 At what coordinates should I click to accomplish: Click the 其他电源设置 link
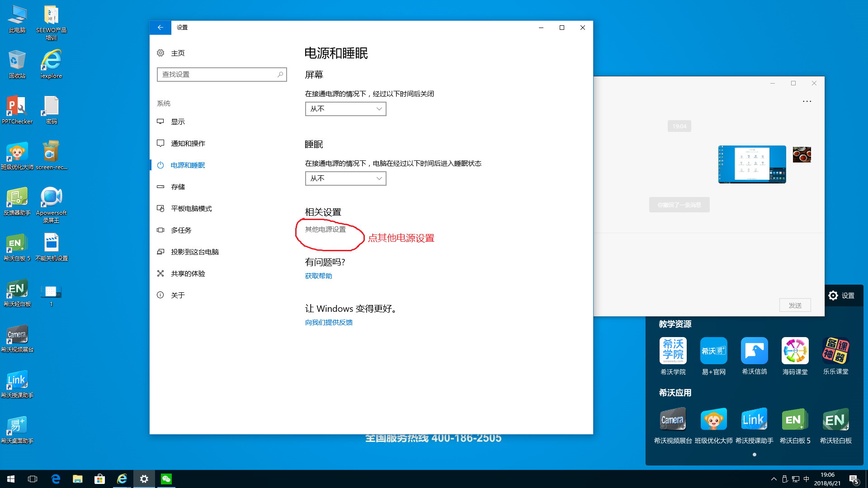pyautogui.click(x=325, y=230)
